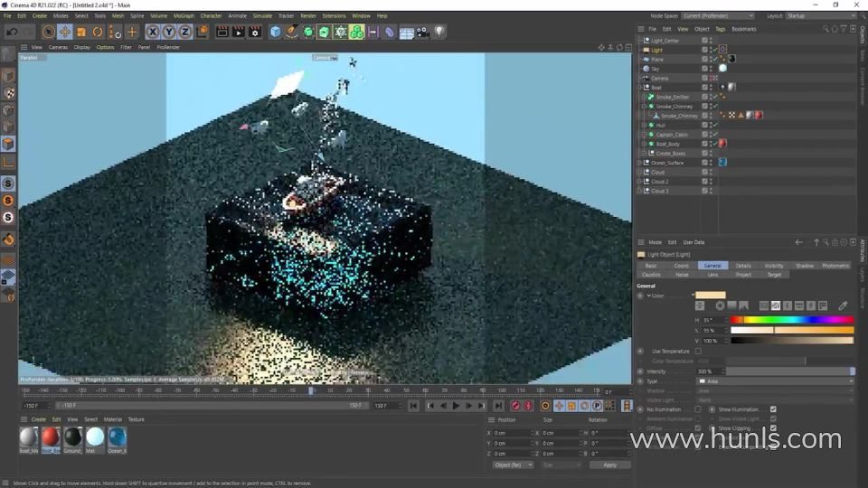This screenshot has height=488, width=868.
Task: Select the Move tool in the toolbar
Action: (x=65, y=32)
